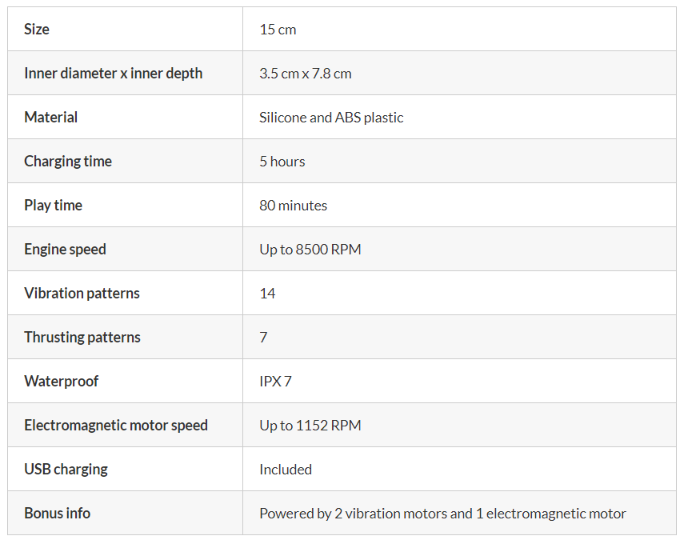
Task: Click the "3.5 cm x 7.8 cm" value
Action: (305, 73)
